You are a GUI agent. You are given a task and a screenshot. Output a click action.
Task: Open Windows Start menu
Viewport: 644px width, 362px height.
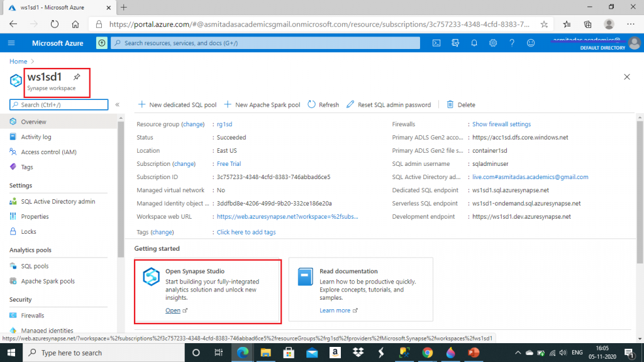coord(11,353)
